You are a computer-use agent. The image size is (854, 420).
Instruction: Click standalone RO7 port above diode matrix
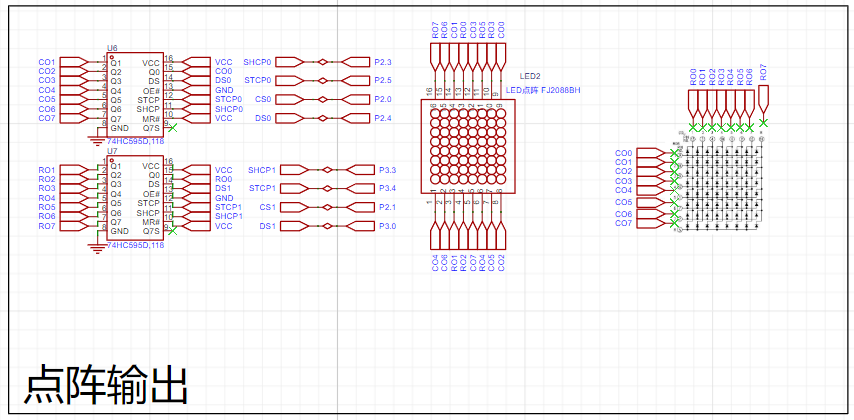click(764, 101)
